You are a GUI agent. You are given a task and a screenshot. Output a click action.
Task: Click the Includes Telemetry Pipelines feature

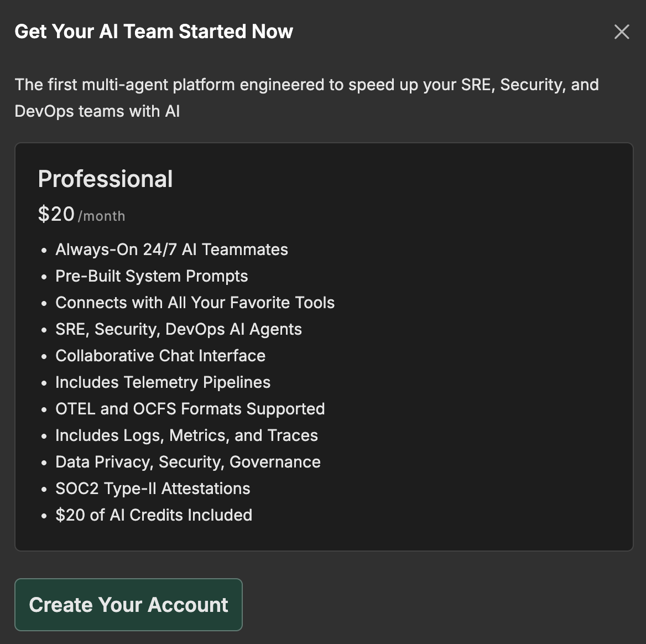click(163, 382)
